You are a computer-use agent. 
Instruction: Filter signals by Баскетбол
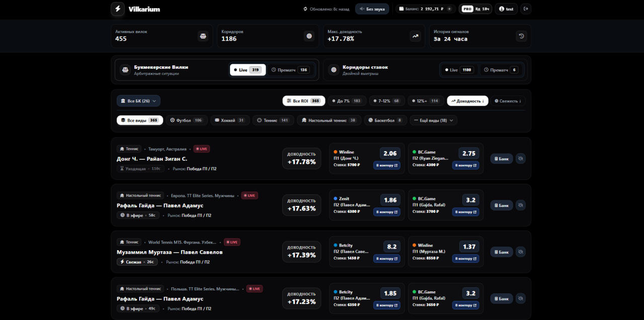click(x=385, y=121)
